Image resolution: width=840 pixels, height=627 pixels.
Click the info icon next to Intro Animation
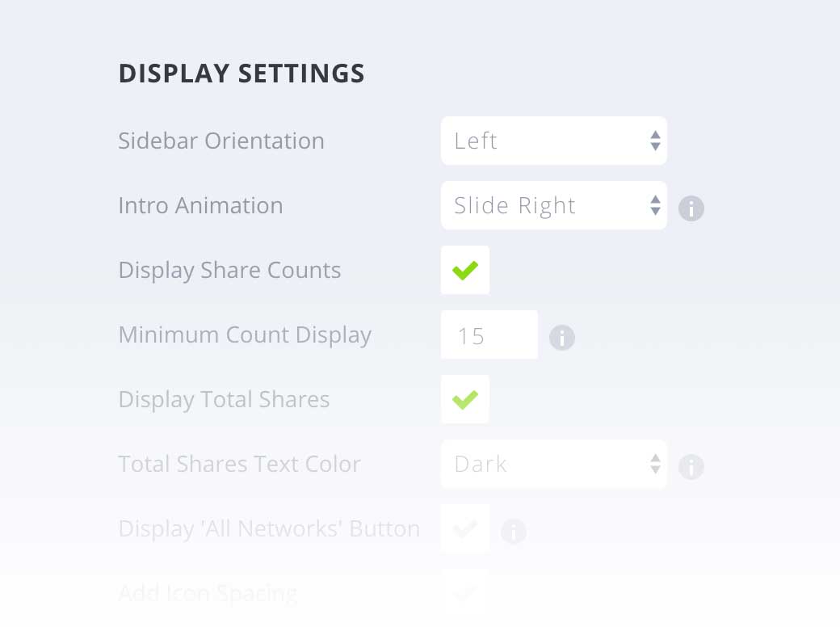(x=691, y=208)
